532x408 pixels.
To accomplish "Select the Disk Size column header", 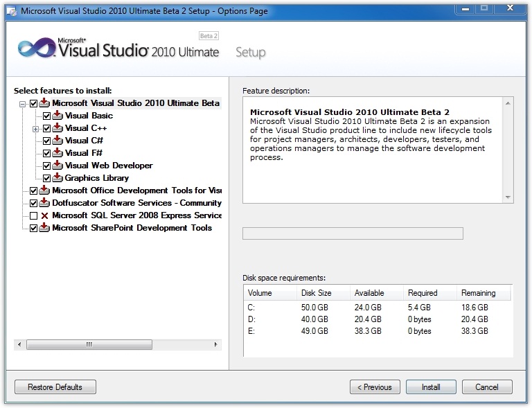I will [x=316, y=293].
